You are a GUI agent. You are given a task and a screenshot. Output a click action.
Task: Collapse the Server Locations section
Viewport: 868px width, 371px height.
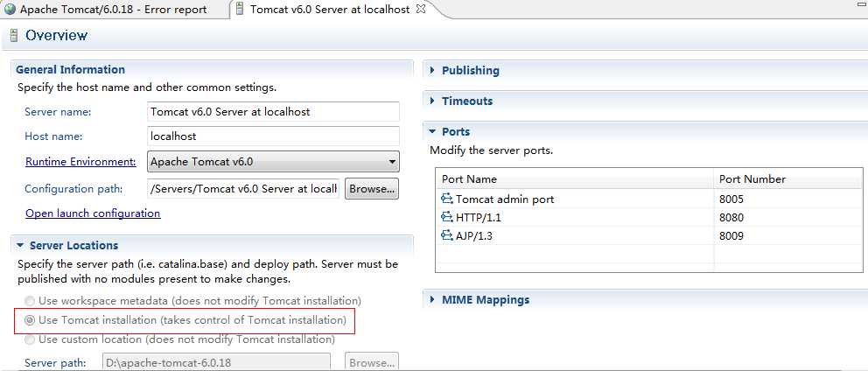pyautogui.click(x=20, y=245)
